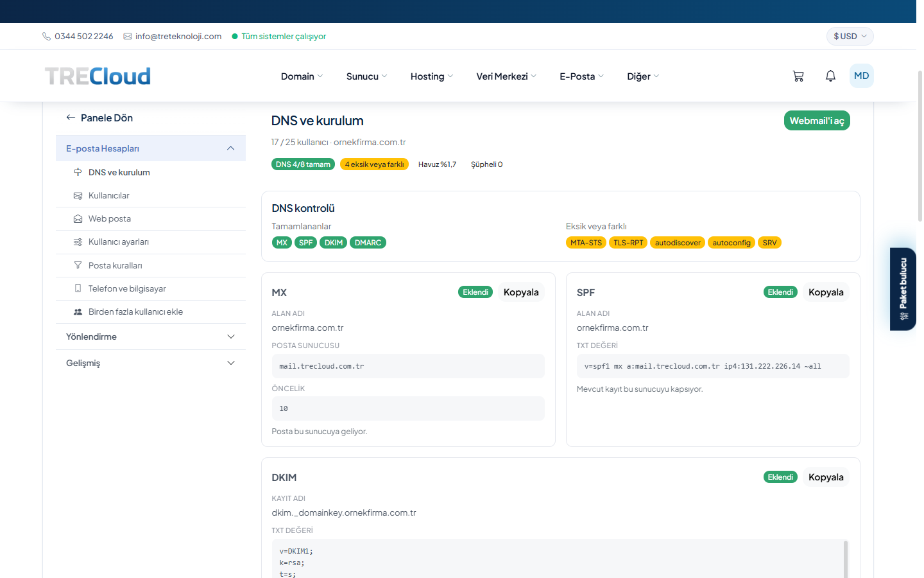Click the Telefon ve bilgisayar device icon
This screenshot has height=578, width=924.
[x=78, y=288]
